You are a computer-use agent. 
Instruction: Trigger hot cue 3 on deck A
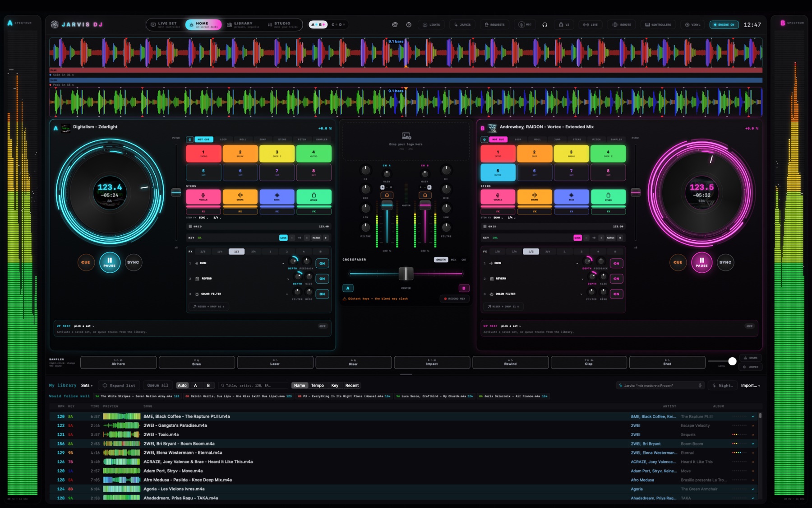[277, 154]
